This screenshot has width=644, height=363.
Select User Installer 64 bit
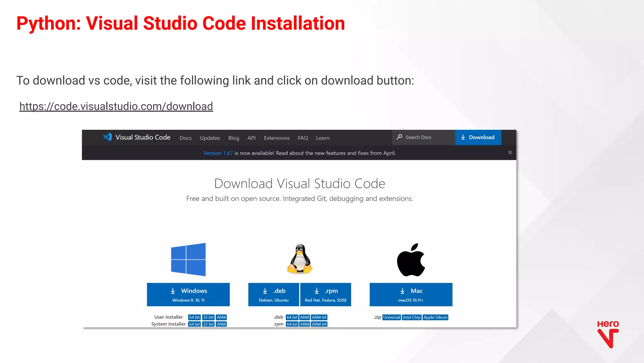pos(194,317)
